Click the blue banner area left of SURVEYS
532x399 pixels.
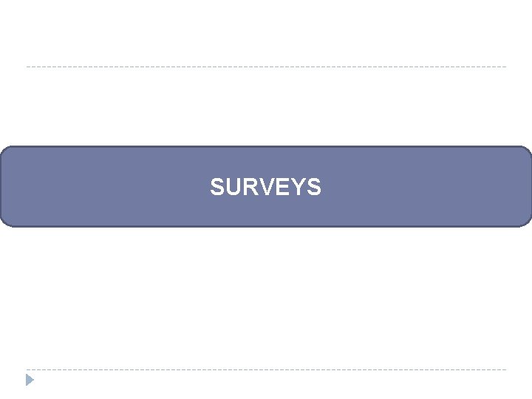(105, 187)
